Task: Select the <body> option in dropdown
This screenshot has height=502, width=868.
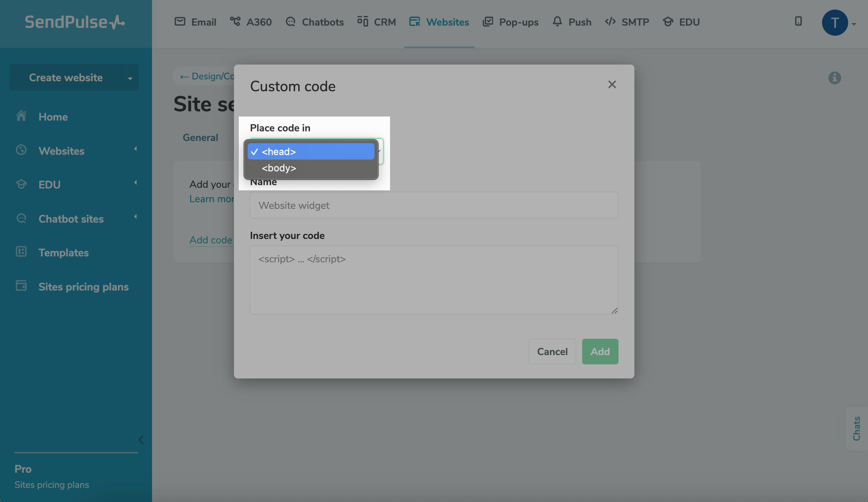Action: tap(279, 168)
